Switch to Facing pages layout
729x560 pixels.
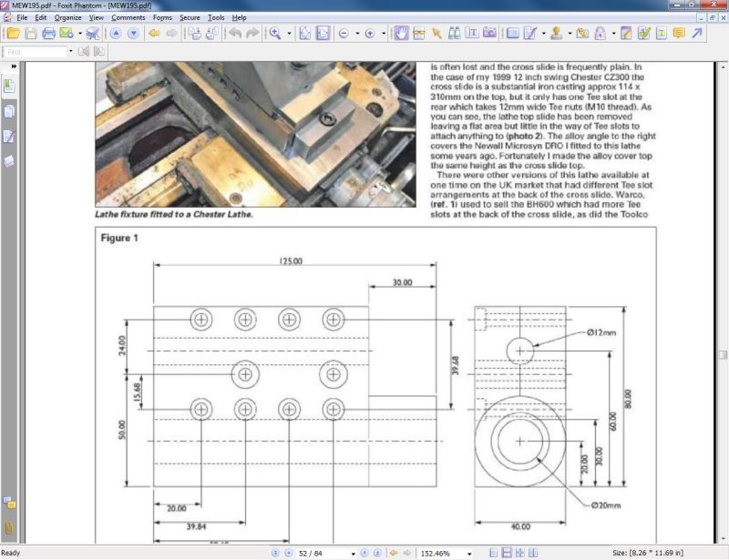pos(533,553)
